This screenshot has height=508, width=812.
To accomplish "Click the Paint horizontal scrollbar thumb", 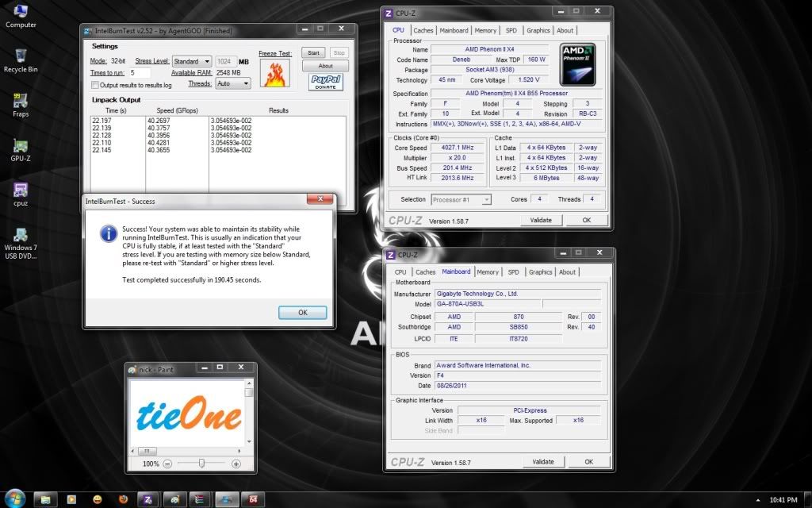I will (x=147, y=451).
